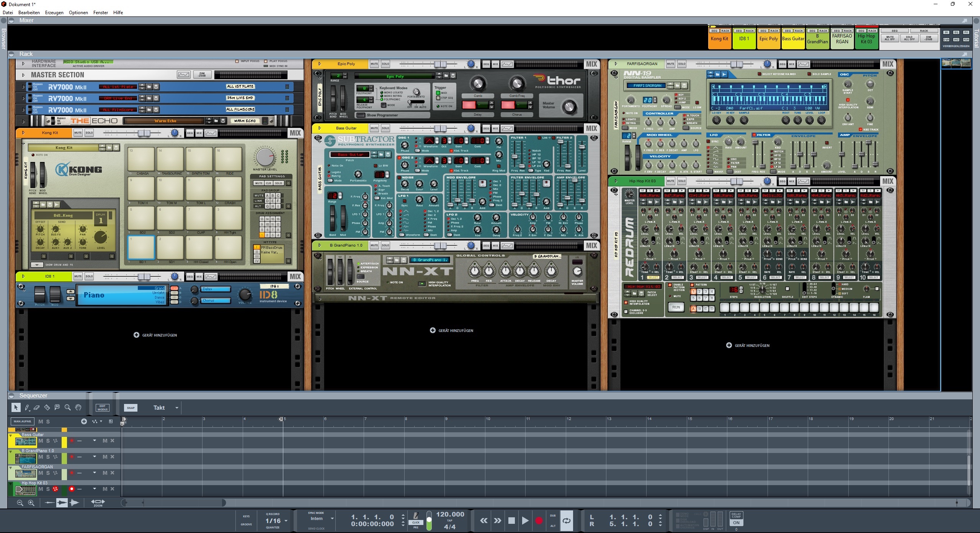Screen dimensions: 980x533
Task: Click GERÄT HINZUFÜGEN in right rack column
Action: (x=748, y=345)
